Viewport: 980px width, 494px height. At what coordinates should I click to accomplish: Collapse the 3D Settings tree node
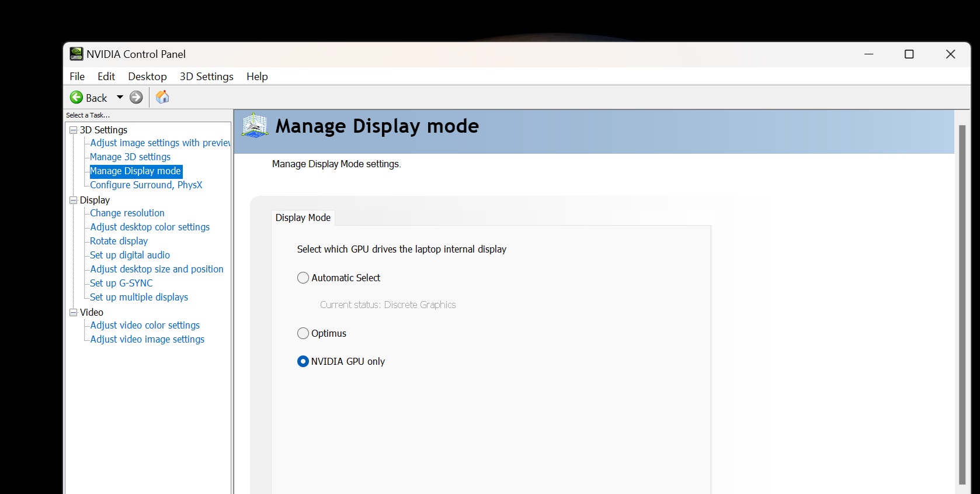(74, 130)
